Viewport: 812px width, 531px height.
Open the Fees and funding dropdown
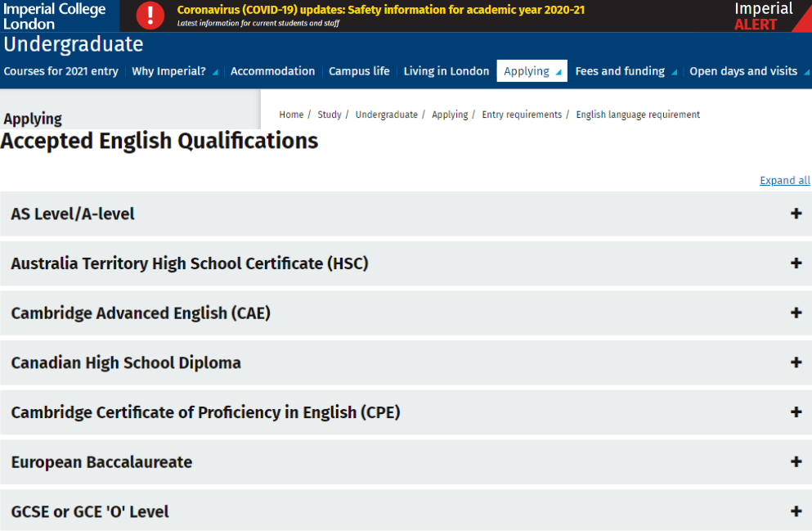pos(626,71)
